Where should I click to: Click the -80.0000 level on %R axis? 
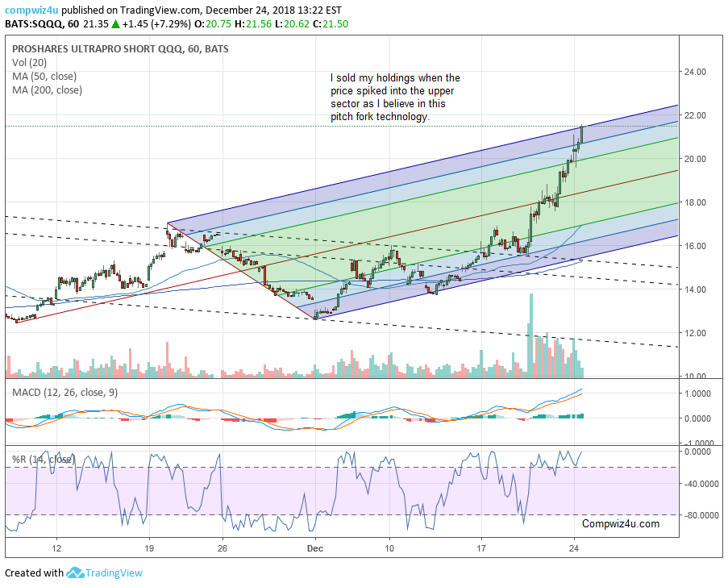click(x=700, y=515)
